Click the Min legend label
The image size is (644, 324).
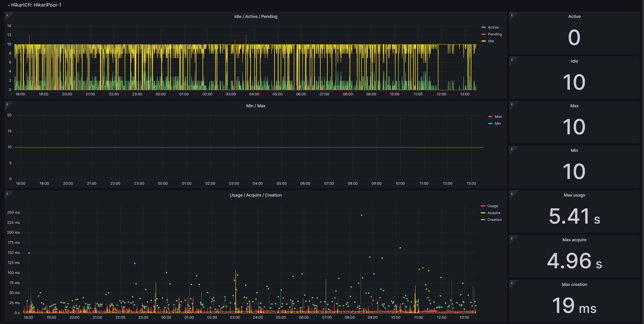click(x=498, y=124)
